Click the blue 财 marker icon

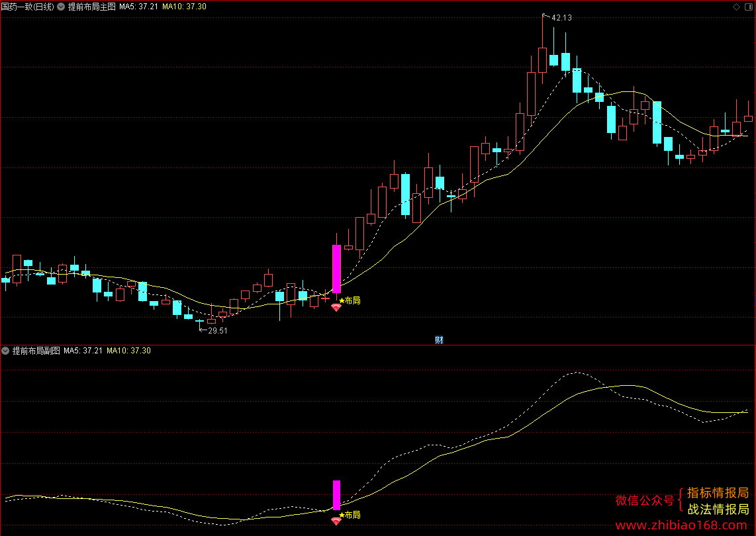439,340
